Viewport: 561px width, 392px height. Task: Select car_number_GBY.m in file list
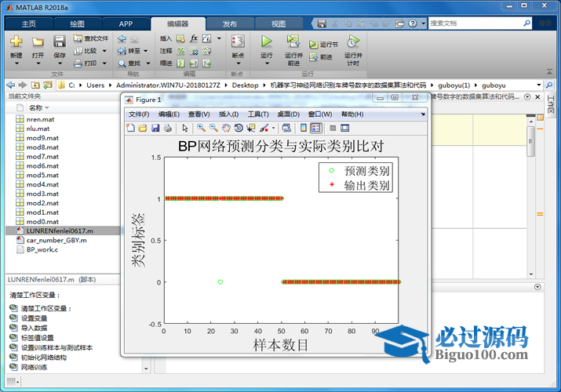(56, 241)
